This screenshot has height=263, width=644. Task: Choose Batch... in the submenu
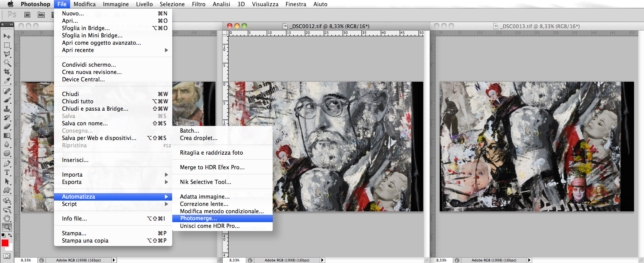(x=222, y=131)
